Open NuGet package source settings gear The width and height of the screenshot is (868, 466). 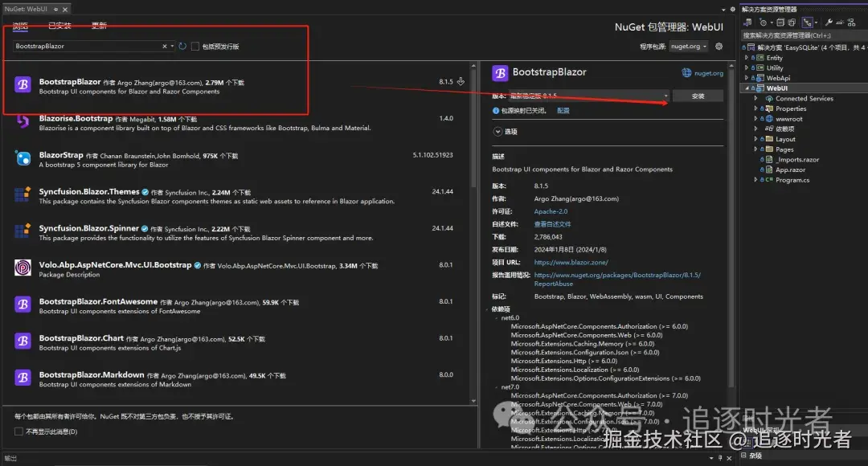click(719, 46)
